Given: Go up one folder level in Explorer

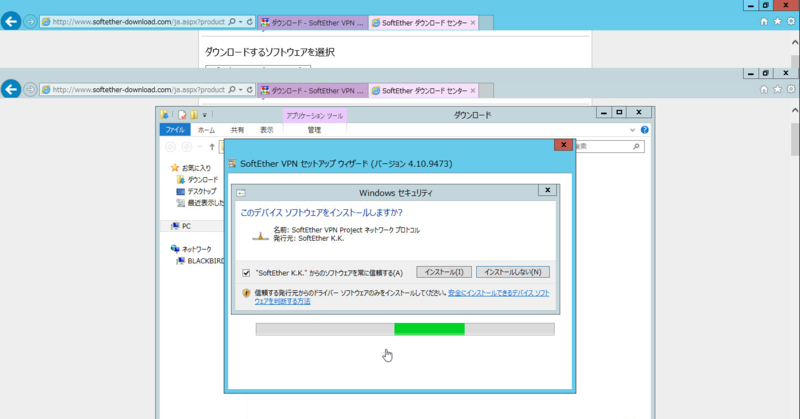Looking at the screenshot, I should (212, 147).
